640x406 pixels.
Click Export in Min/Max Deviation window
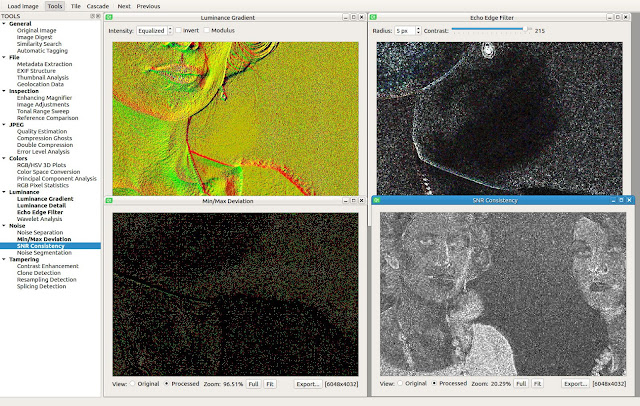[308, 384]
